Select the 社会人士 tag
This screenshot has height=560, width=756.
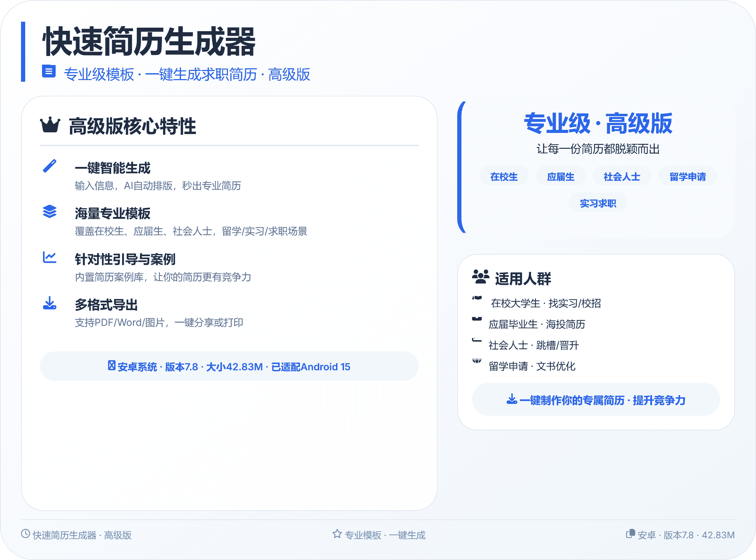click(622, 176)
